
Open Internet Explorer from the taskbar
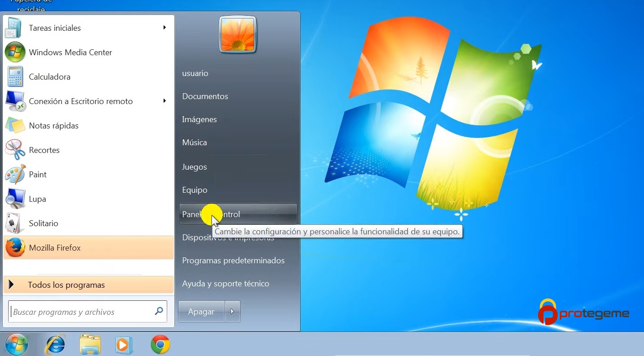[x=55, y=345]
